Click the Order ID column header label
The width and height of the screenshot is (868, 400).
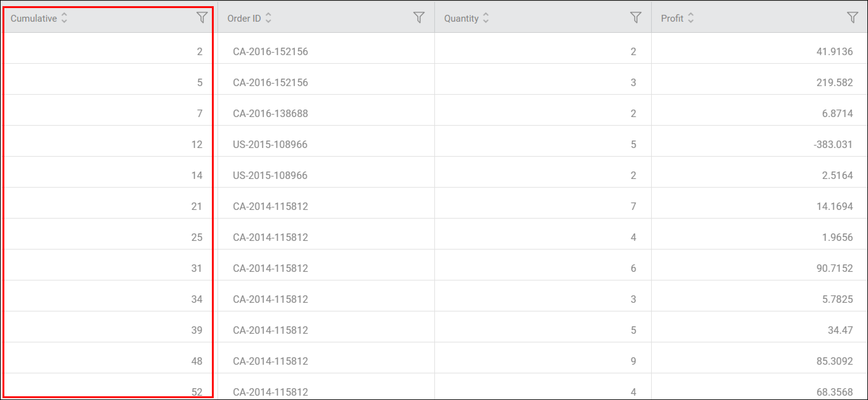244,18
